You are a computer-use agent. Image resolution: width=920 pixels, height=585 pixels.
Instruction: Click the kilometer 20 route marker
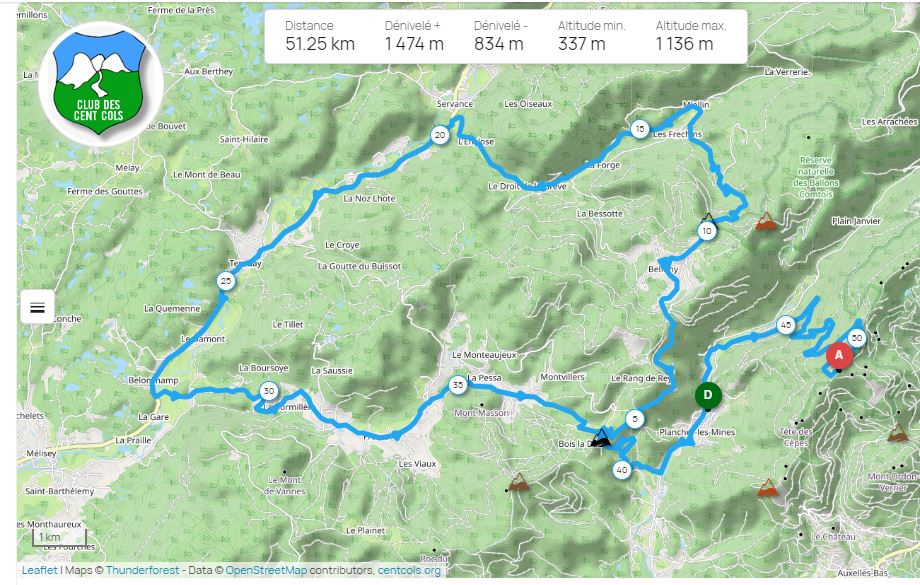point(439,136)
